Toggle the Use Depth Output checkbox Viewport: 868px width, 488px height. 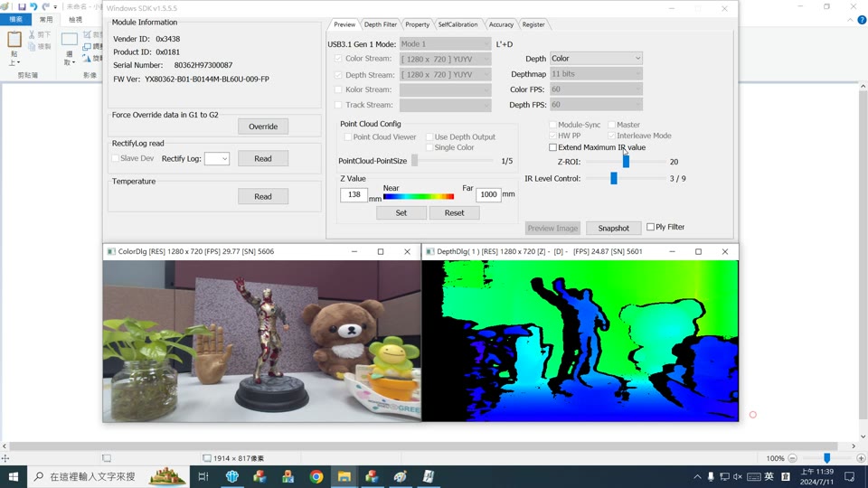tap(429, 136)
